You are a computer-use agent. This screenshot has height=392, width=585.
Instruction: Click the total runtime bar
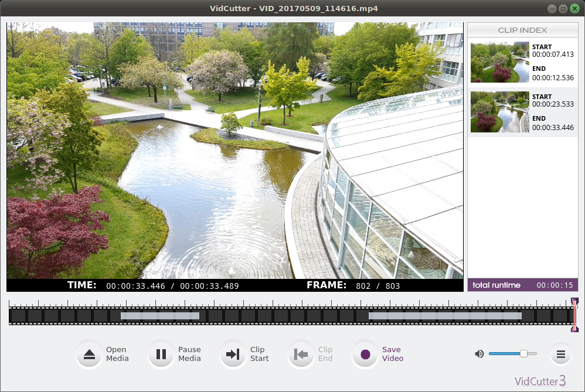[x=522, y=285]
